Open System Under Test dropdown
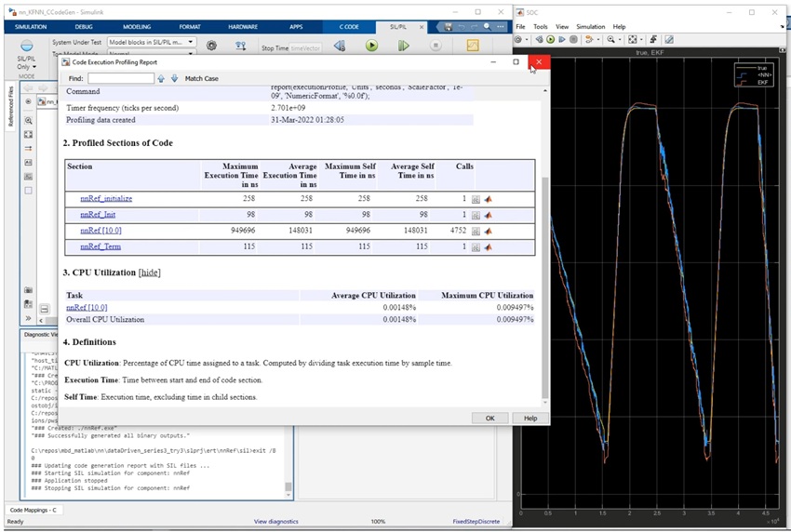This screenshot has width=791, height=532. (151, 42)
